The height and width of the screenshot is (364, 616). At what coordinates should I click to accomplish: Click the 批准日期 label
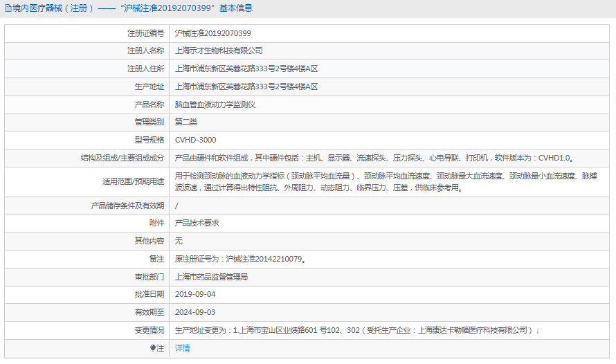150,295
